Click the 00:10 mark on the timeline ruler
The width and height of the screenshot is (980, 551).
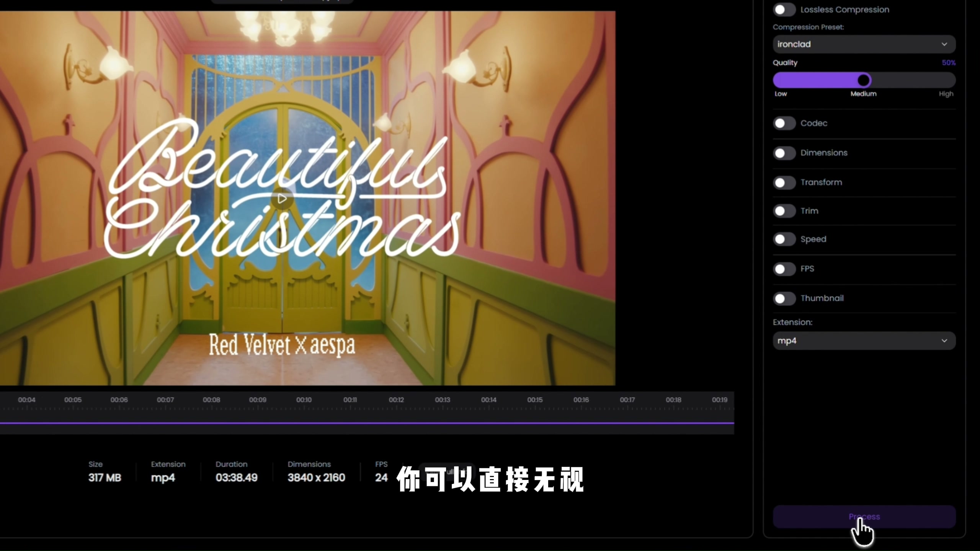coord(304,400)
